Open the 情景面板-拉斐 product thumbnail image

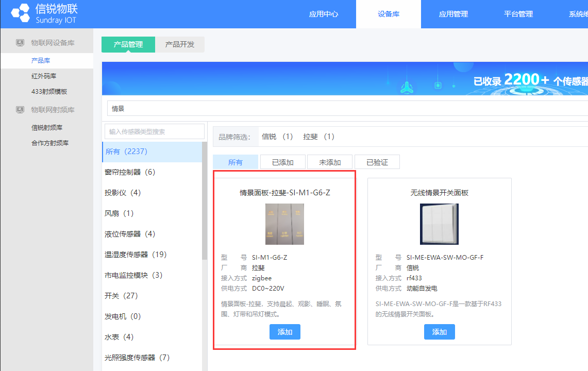coord(284,224)
